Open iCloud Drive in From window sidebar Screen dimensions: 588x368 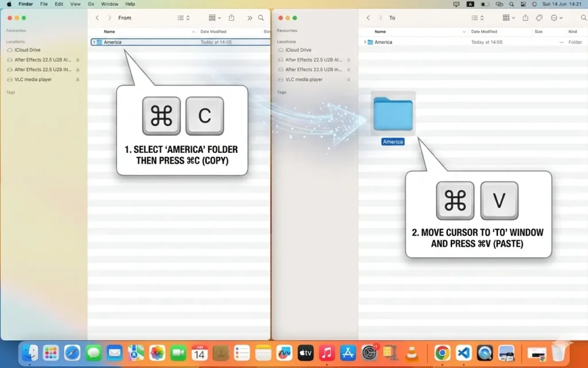point(28,49)
